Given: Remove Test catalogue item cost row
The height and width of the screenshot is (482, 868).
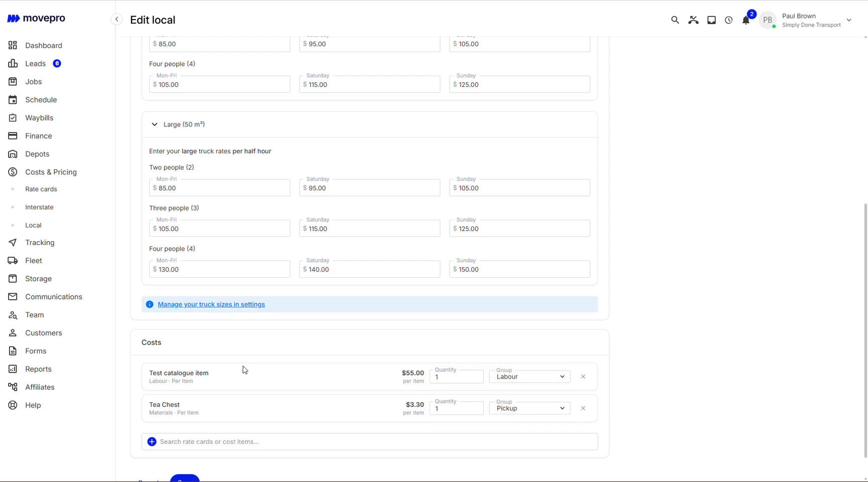Looking at the screenshot, I should click(583, 377).
